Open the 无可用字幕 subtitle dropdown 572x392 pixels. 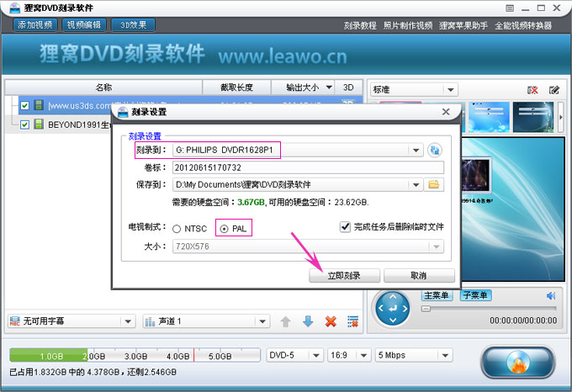point(128,321)
